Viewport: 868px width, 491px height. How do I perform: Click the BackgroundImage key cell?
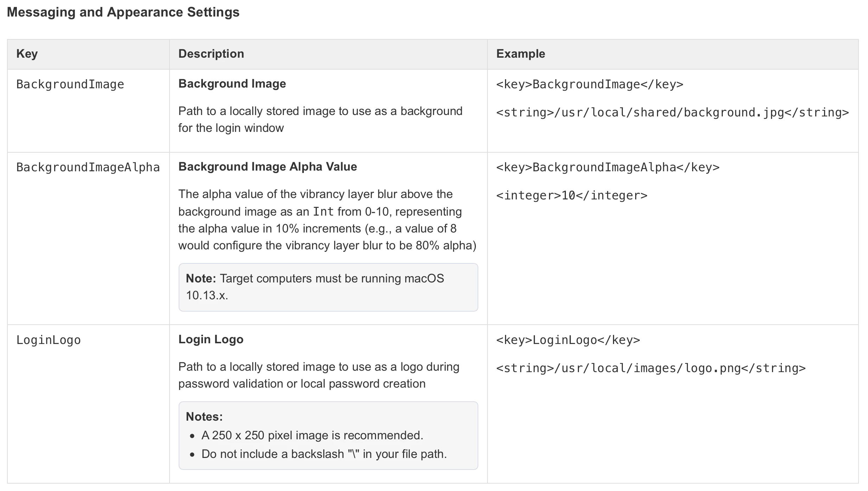pos(70,84)
